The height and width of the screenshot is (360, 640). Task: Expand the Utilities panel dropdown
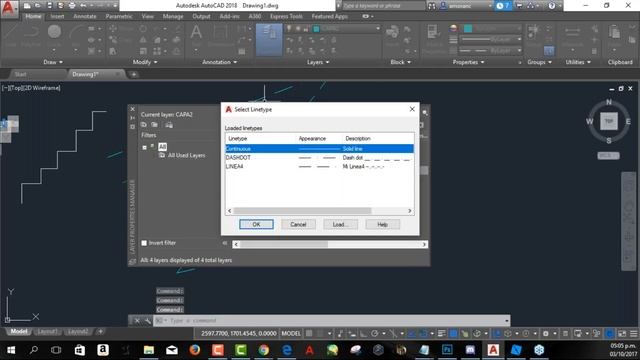tap(578, 62)
